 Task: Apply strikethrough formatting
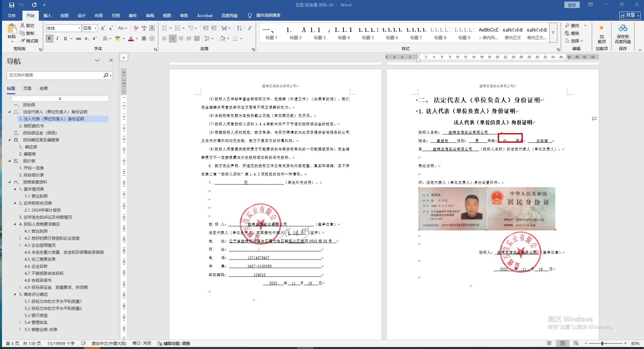[x=79, y=39]
